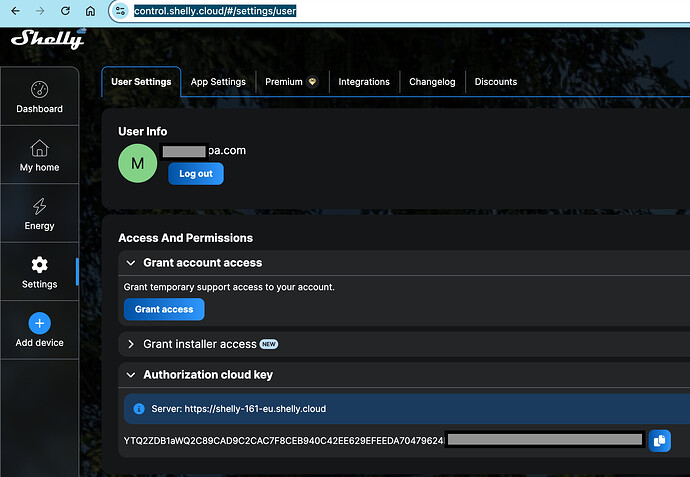Reload the page with the refresh icon
Image resolution: width=690 pixels, height=477 pixels.
pyautogui.click(x=65, y=11)
